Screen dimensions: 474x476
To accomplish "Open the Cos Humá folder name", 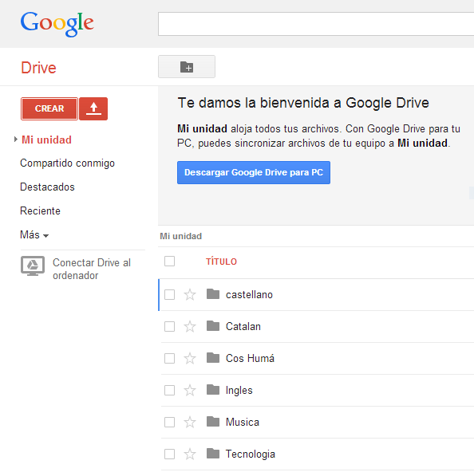I will pyautogui.click(x=250, y=358).
